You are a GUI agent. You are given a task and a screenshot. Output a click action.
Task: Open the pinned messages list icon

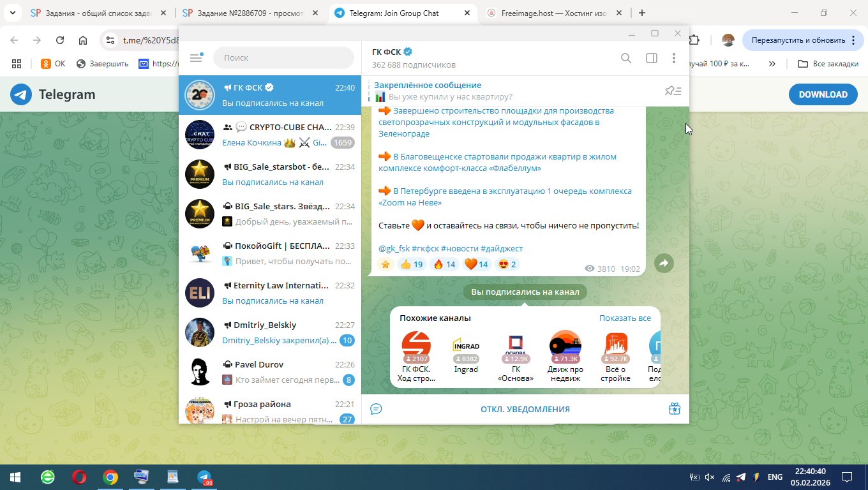coord(673,91)
